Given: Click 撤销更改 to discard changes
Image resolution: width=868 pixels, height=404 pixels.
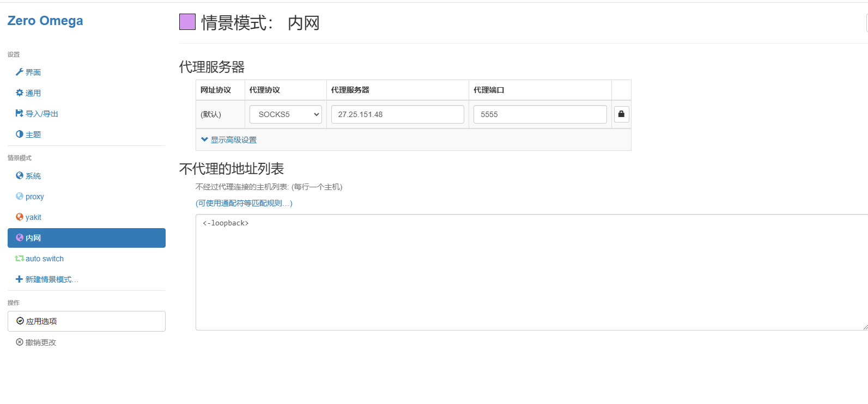Looking at the screenshot, I should click(x=86, y=342).
